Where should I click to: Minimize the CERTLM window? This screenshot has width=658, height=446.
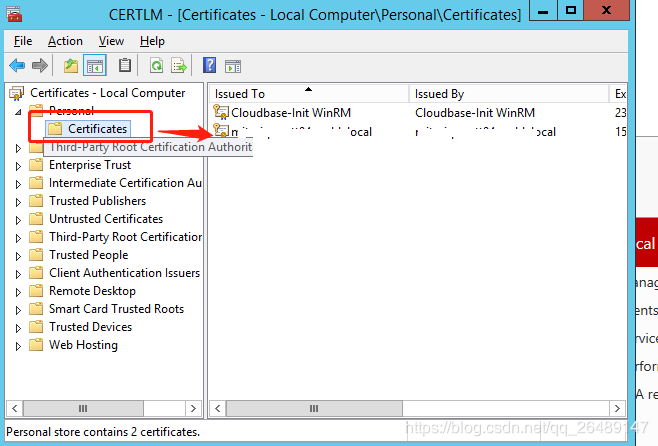(543, 10)
